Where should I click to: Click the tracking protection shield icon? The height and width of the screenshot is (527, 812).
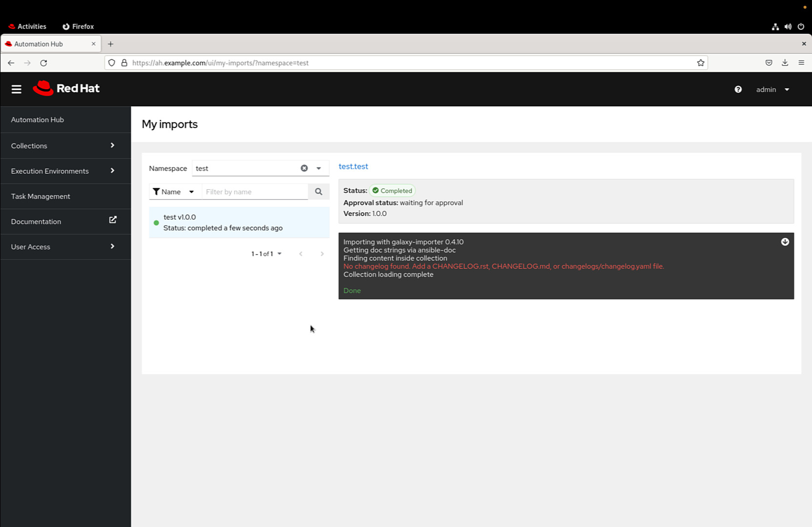112,63
